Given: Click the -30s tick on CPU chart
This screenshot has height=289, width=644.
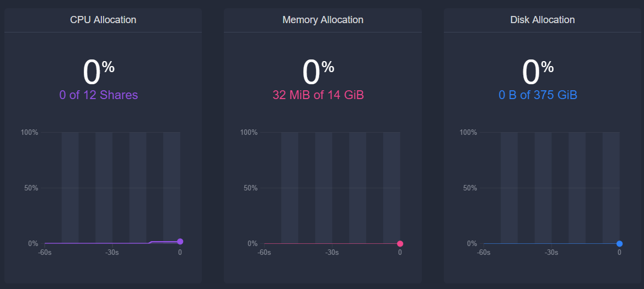Looking at the screenshot, I should [112, 253].
